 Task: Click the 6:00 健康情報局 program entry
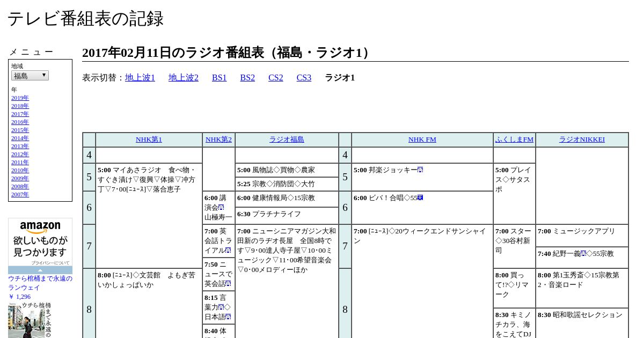click(287, 198)
